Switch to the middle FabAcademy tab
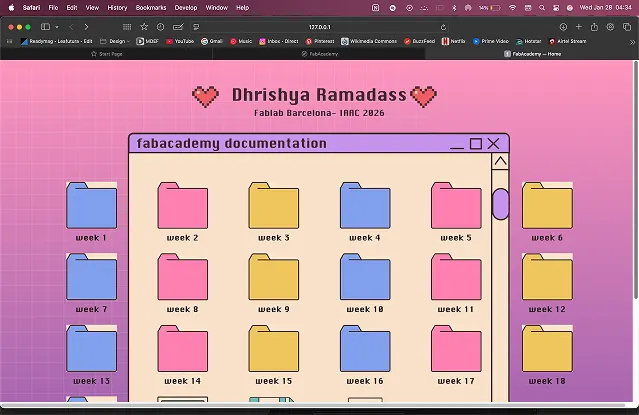 (x=320, y=54)
